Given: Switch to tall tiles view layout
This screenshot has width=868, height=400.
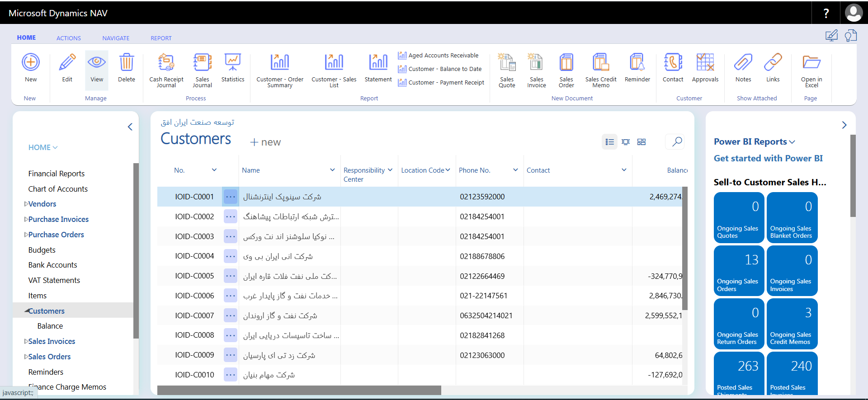Looking at the screenshot, I should 626,142.
